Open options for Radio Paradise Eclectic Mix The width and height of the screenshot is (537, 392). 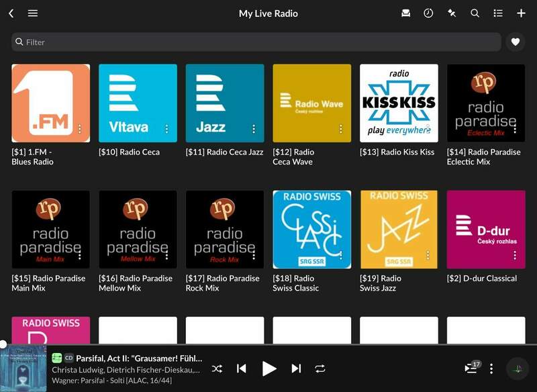(x=515, y=129)
